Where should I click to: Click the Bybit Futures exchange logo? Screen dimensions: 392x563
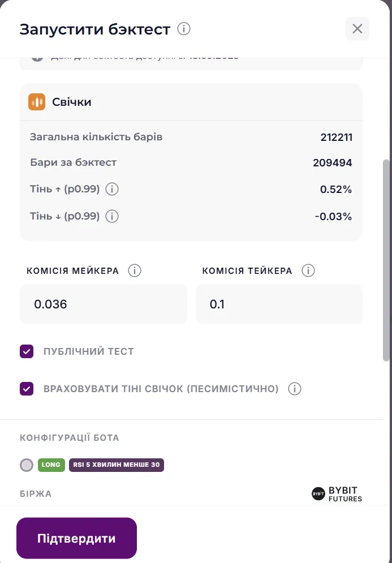337,492
